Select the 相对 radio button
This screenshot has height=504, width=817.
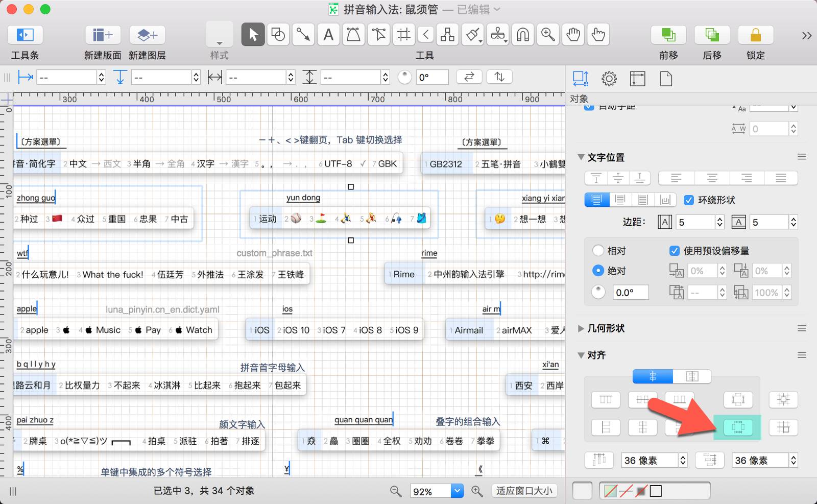tap(598, 251)
